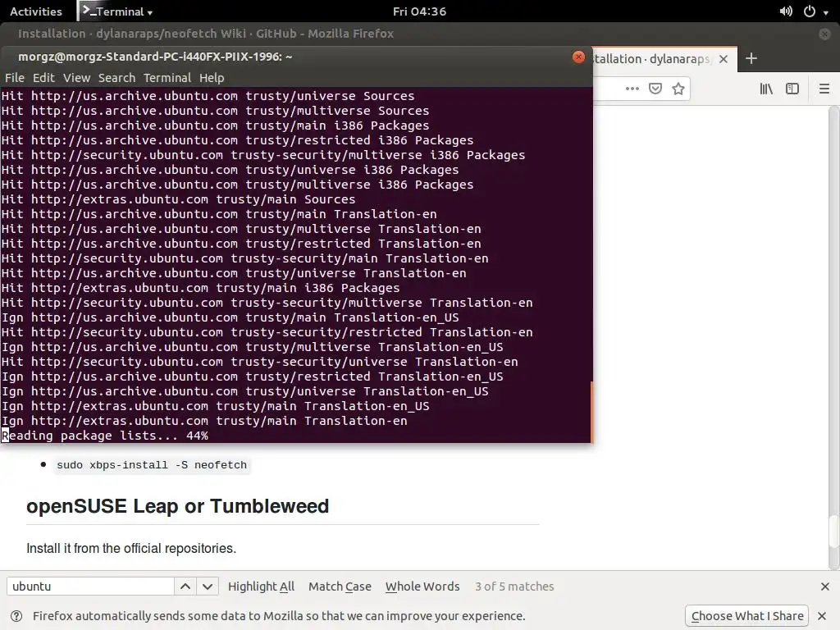Viewport: 840px width, 630px height.
Task: Open Firefox hamburger menu
Action: pos(824,89)
